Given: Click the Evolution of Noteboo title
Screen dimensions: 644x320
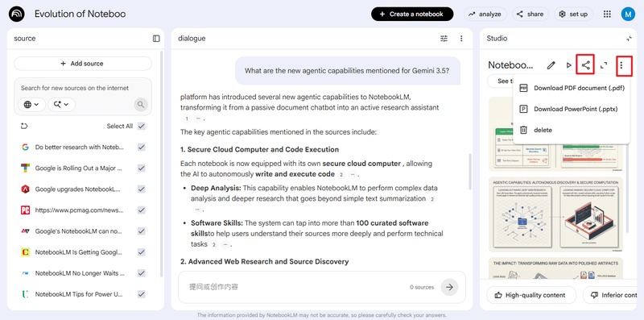Looking at the screenshot, I should point(80,14).
